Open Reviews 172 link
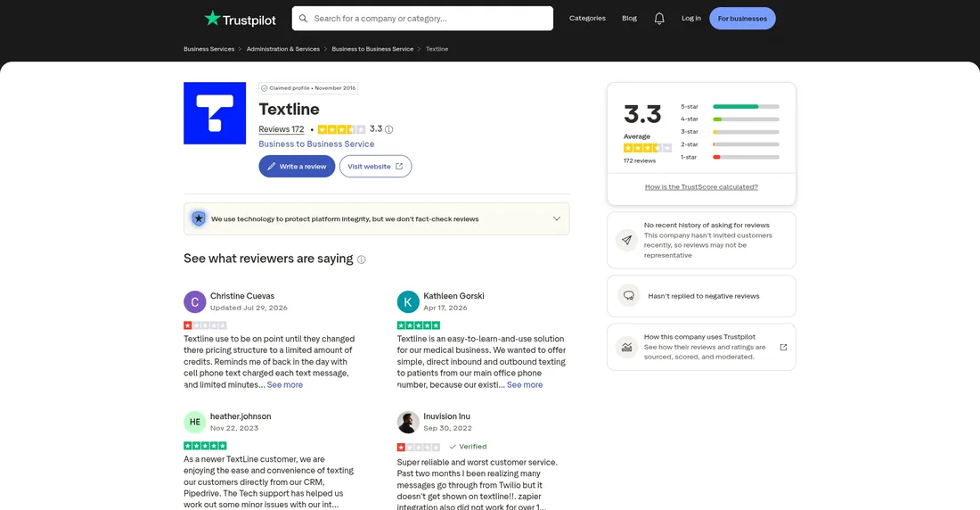The width and height of the screenshot is (980, 510). click(282, 129)
